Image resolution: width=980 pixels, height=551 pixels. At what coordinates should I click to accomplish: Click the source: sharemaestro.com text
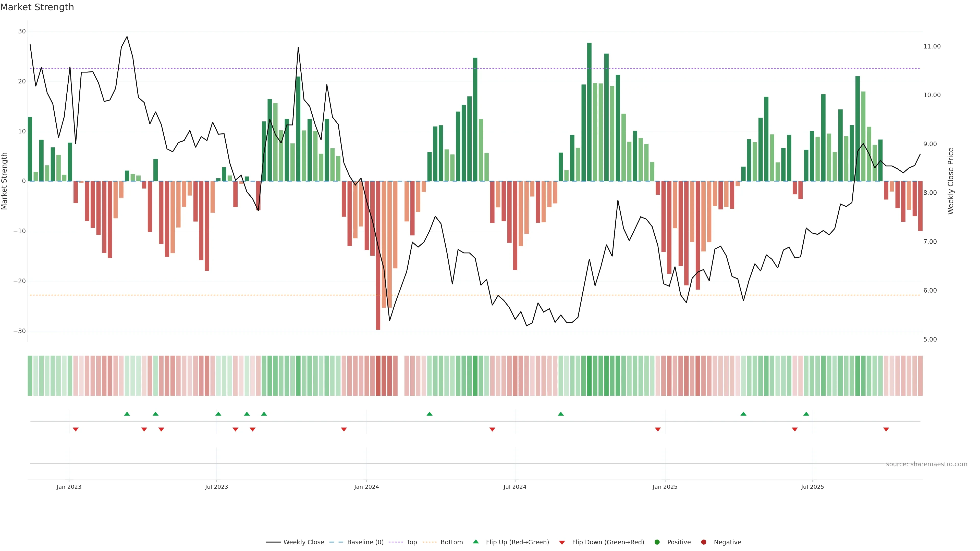926,464
